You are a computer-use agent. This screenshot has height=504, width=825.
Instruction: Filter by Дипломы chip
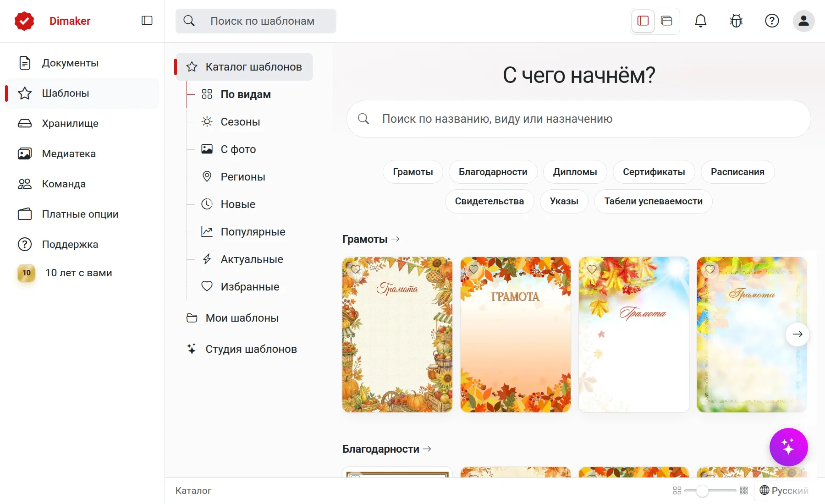coord(575,172)
